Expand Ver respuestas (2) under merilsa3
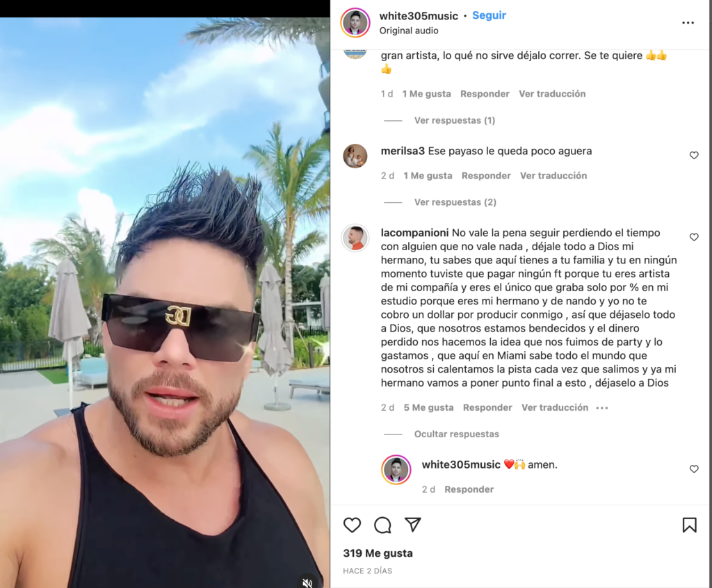Viewport: 712px width, 588px height. click(455, 202)
